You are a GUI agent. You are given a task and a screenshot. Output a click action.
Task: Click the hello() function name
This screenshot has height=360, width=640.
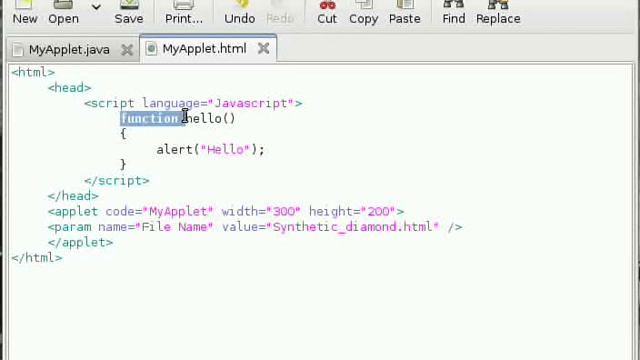coord(210,119)
